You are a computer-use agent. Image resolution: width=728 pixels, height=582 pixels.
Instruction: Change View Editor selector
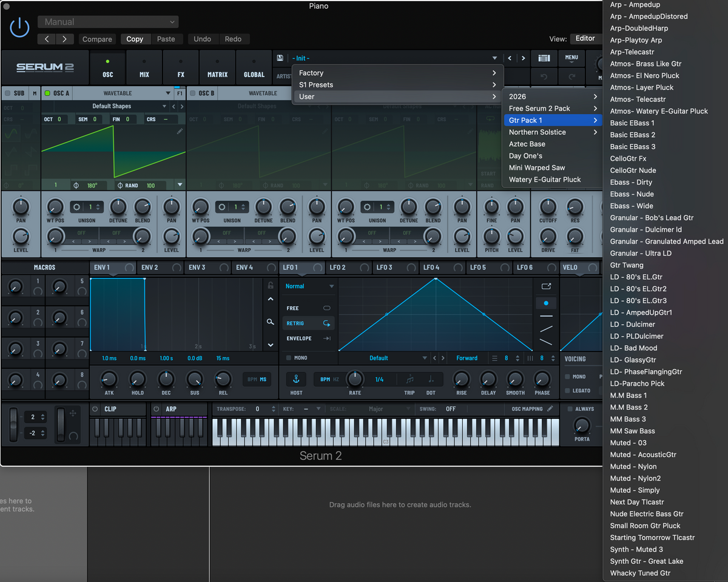[585, 38]
